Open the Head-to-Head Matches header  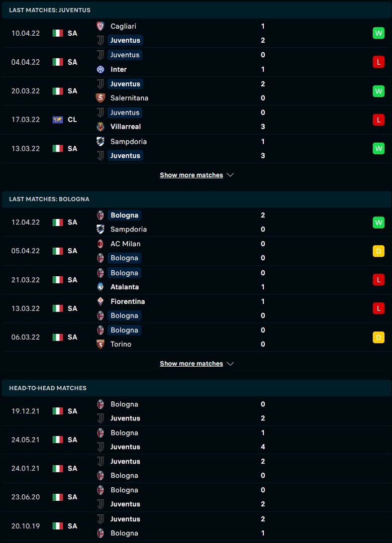tap(197, 388)
